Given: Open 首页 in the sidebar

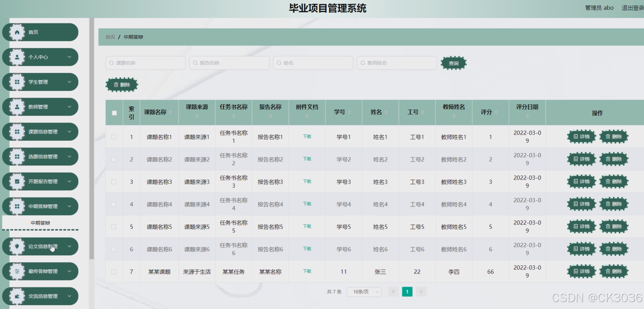Looking at the screenshot, I should [x=40, y=32].
